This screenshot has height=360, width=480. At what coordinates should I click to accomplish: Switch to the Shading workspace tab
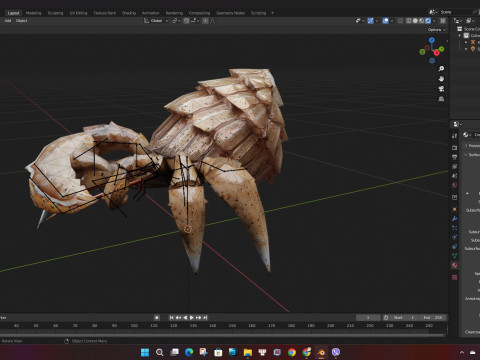pos(129,13)
